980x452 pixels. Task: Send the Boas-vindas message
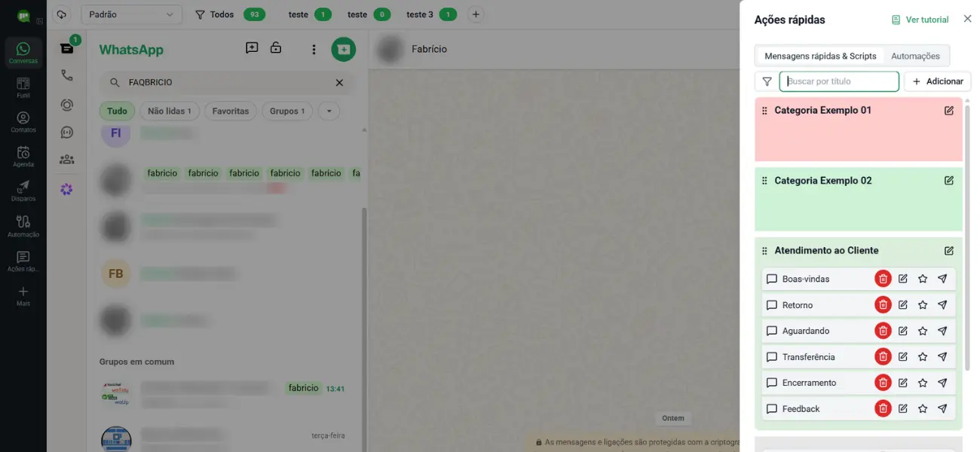coord(942,279)
